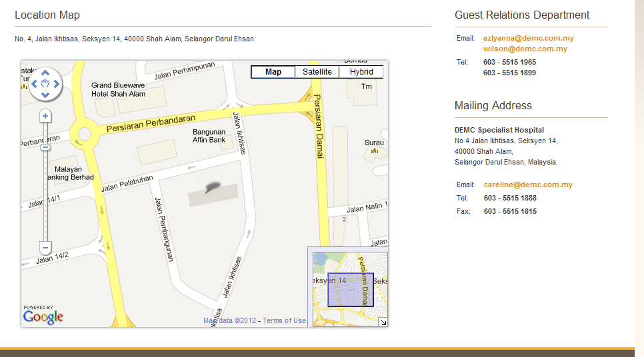Switch to the Hybrid view tab
The image size is (644, 357).
click(361, 72)
